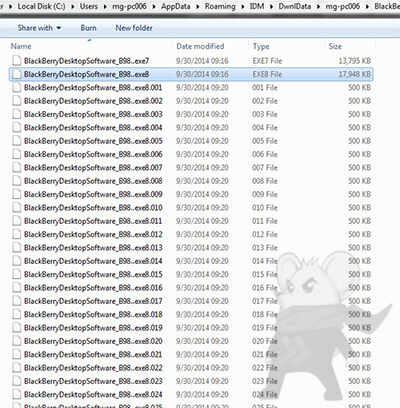Click file icon of the exe8.022 part
Image resolution: width=400 pixels, height=408 pixels.
coord(16,367)
